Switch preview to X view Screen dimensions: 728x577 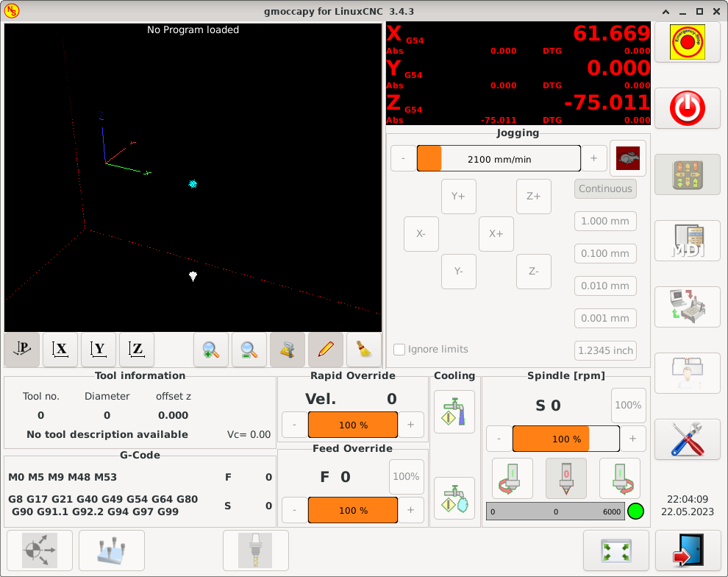(60, 350)
